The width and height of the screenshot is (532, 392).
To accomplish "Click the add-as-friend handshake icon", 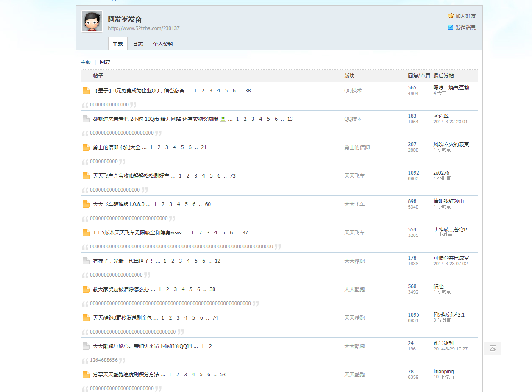I will (x=450, y=16).
